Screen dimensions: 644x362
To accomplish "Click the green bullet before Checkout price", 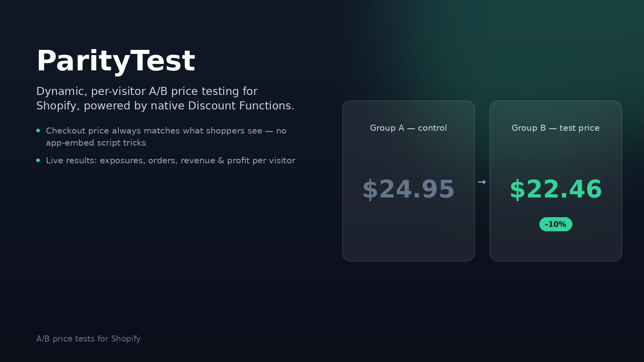I will coord(38,130).
